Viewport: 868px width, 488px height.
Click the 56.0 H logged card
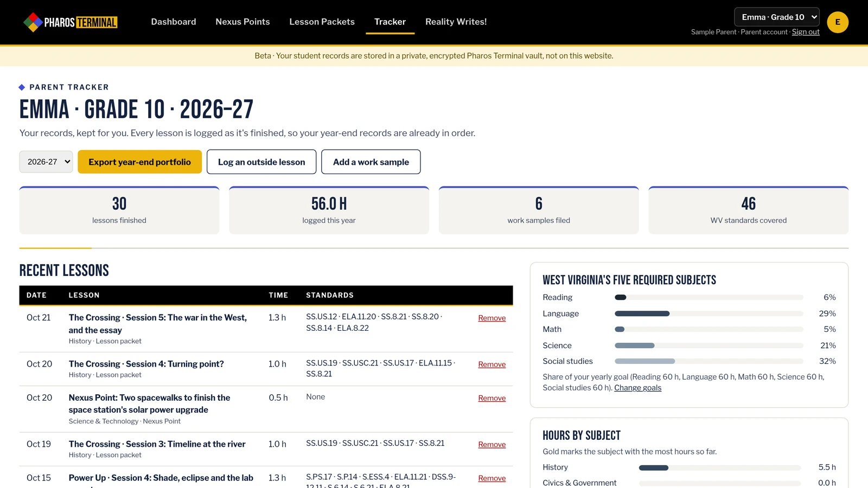point(329,210)
